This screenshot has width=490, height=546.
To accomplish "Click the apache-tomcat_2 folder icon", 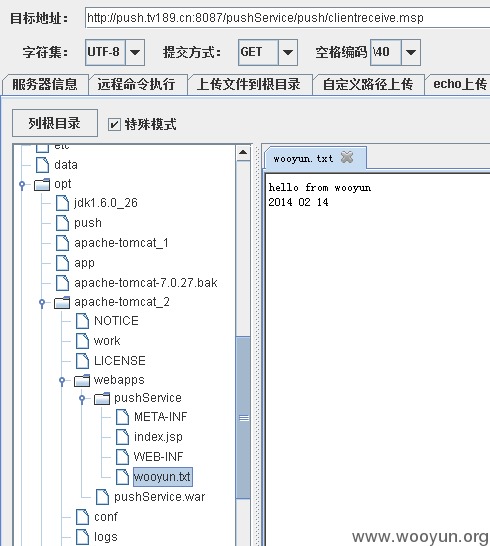I will [62, 302].
